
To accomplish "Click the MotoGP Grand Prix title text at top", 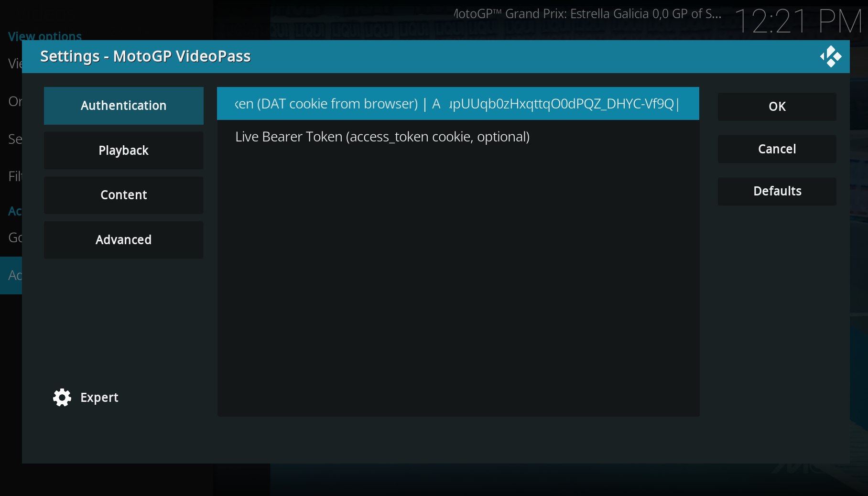I will pyautogui.click(x=587, y=14).
